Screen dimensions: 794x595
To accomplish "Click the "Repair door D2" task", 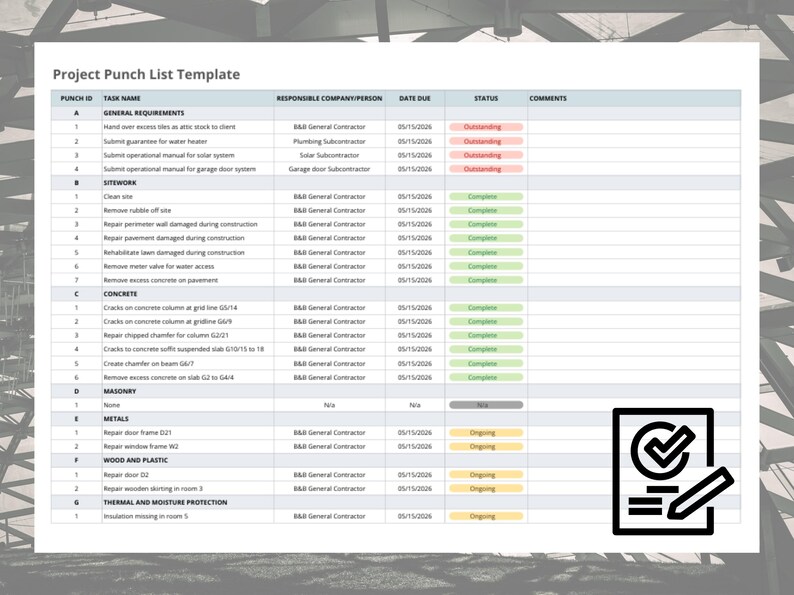I will [126, 474].
